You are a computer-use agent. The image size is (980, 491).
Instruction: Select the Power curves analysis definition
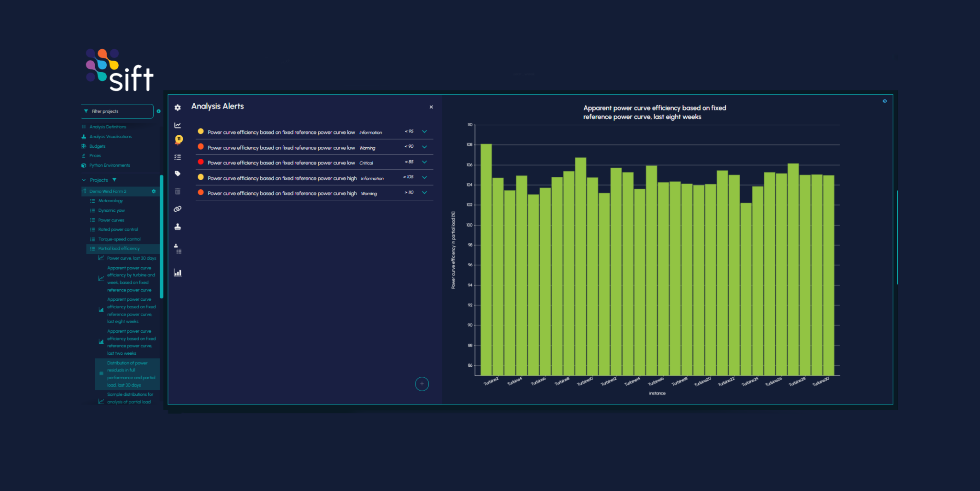click(x=111, y=219)
